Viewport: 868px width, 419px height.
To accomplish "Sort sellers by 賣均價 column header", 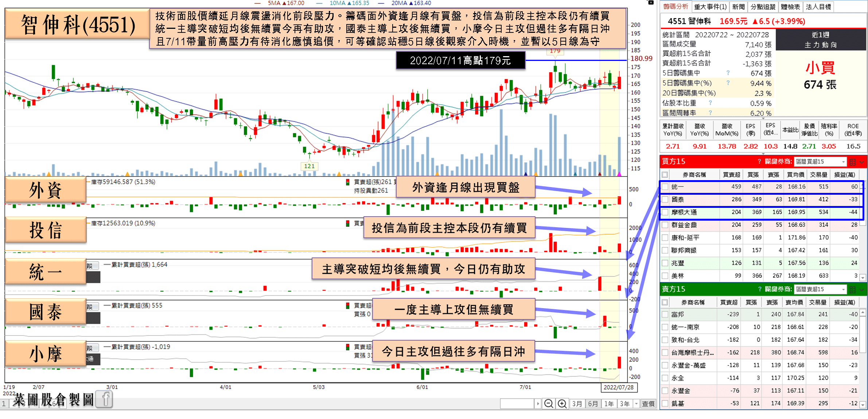I will click(794, 302).
